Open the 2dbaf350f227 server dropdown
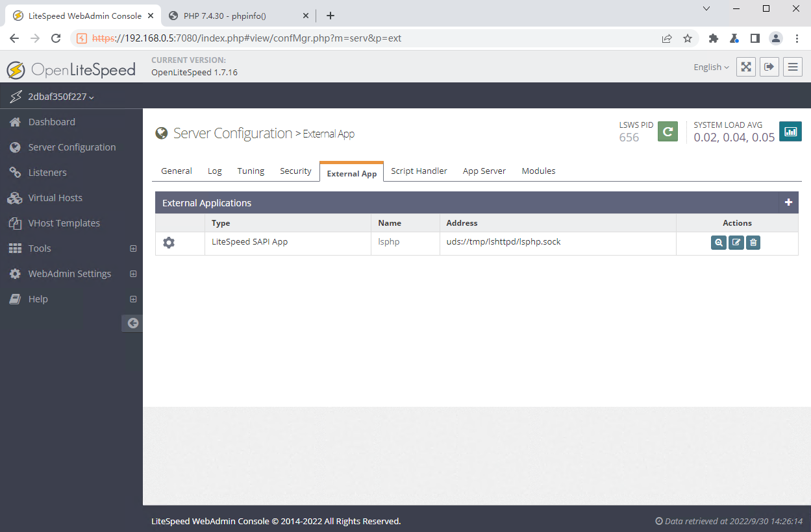The height and width of the screenshot is (532, 811). point(61,97)
